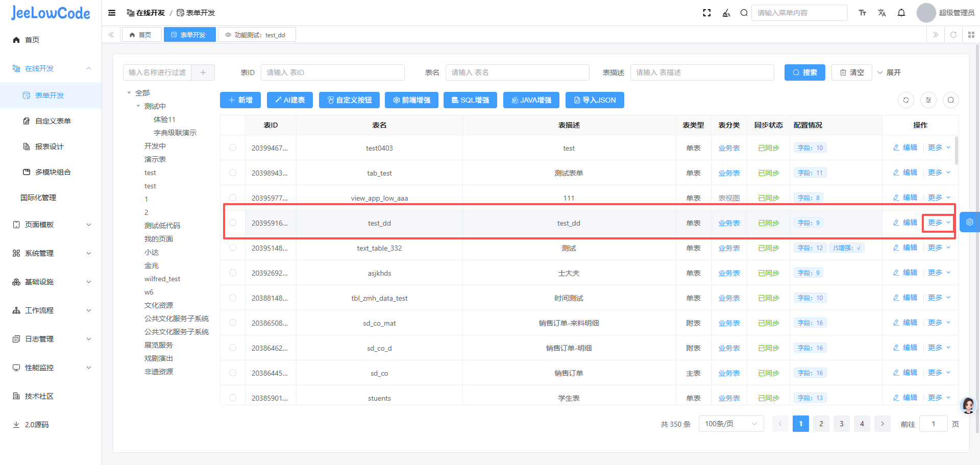Image resolution: width=980 pixels, height=465 pixels.
Task: Switch to the 首页 tab
Action: 141,35
